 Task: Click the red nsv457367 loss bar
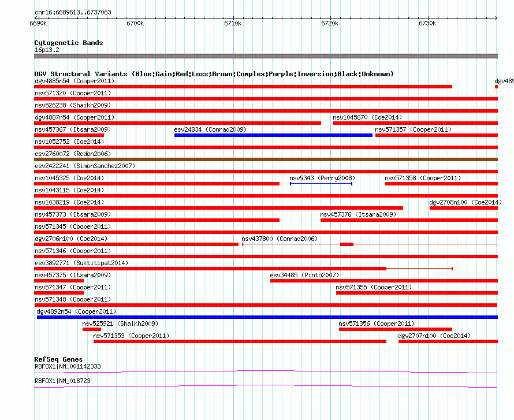coord(69,135)
